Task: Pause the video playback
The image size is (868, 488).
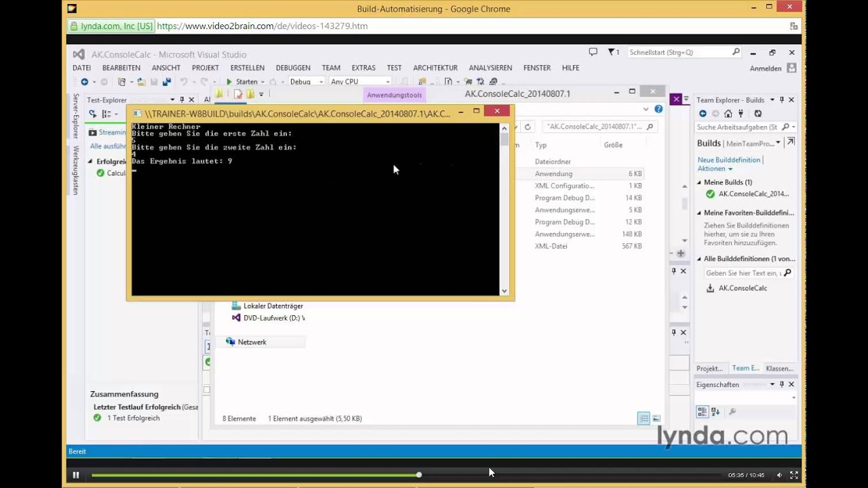Action: (x=76, y=475)
